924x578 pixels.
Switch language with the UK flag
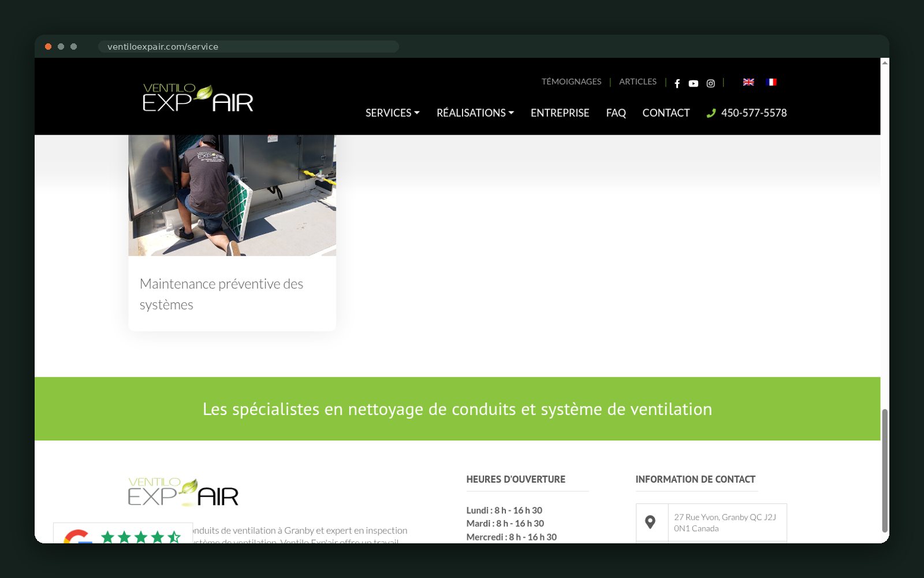748,82
